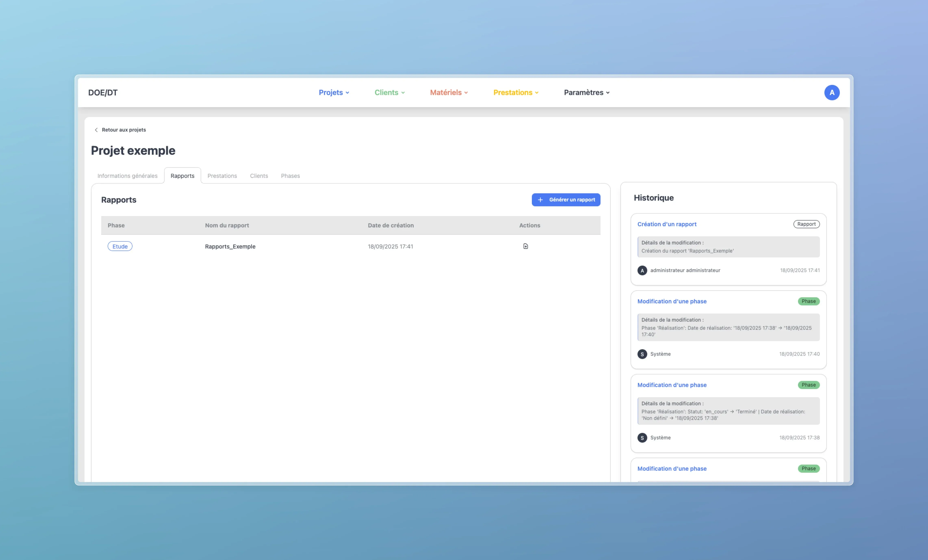
Task: Expand the Projets dropdown menu
Action: pyautogui.click(x=334, y=93)
